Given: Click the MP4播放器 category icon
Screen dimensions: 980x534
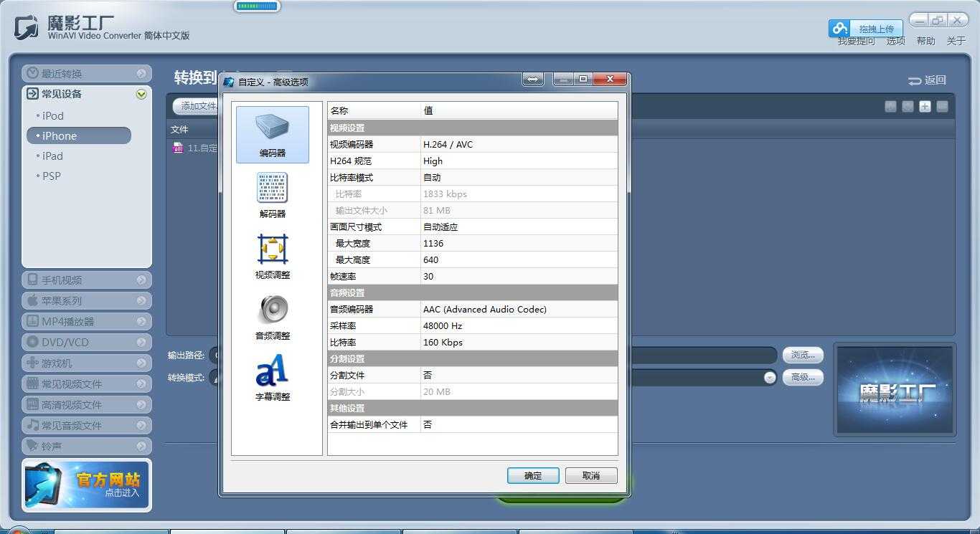Looking at the screenshot, I should click(x=32, y=321).
